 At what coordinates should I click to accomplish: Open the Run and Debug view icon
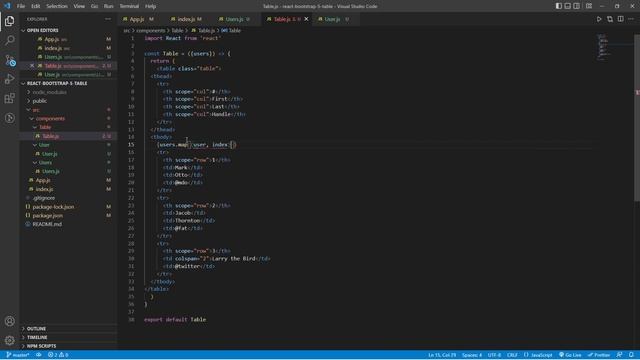click(9, 79)
